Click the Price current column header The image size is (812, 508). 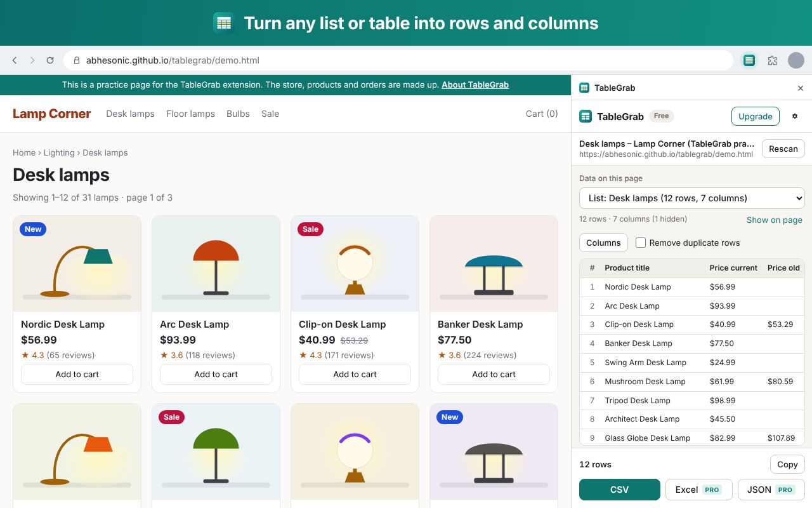click(x=733, y=268)
